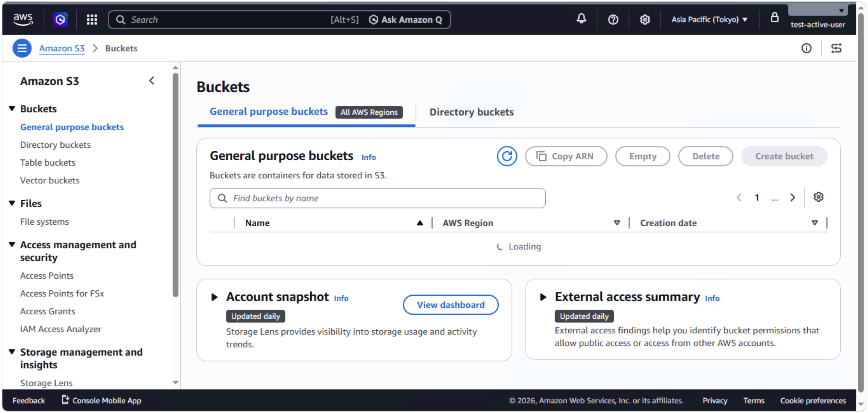Open console settings gear icon in header
This screenshot has height=413, width=868.
[x=644, y=20]
